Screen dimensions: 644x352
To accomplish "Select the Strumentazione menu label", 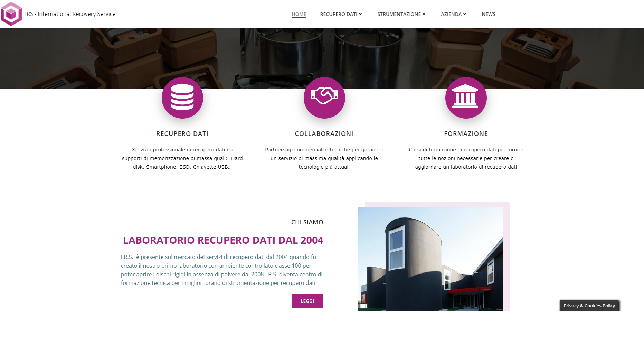I will click(x=399, y=14).
